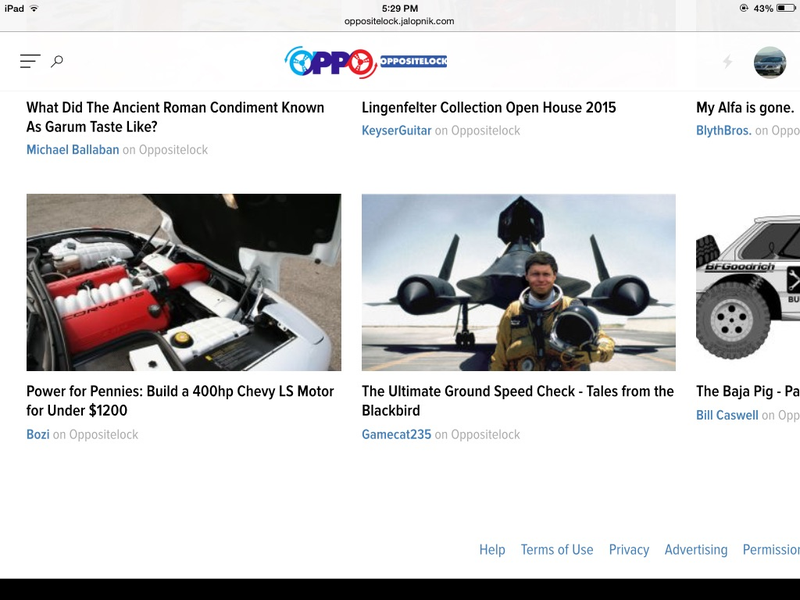
Task: Open the Ancient Roman Condiment Garum article
Action: coord(175,117)
